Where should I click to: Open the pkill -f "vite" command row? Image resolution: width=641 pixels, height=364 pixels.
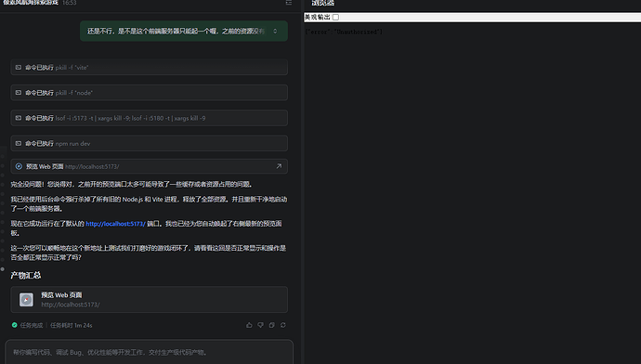pos(150,68)
